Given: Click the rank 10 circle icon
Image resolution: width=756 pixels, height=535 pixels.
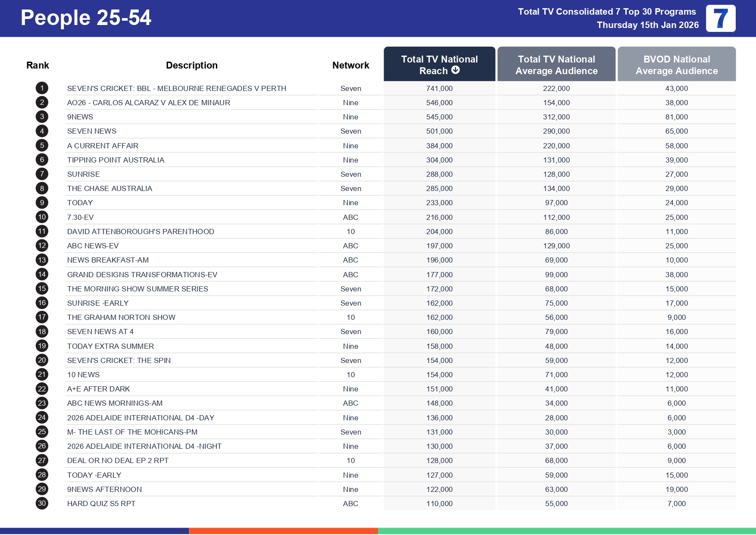Looking at the screenshot, I should click(42, 217).
